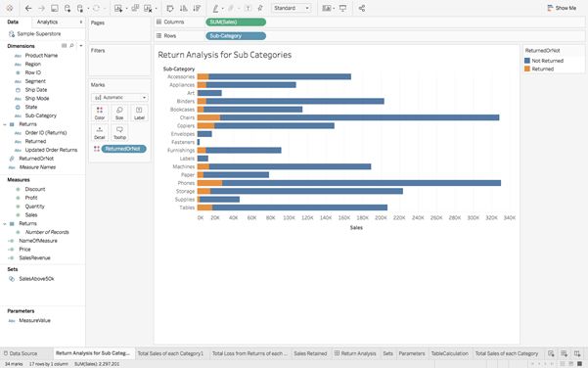Screen dimensions: 588x368
Task: Click the New Story tab icon at bottom
Action: point(577,353)
